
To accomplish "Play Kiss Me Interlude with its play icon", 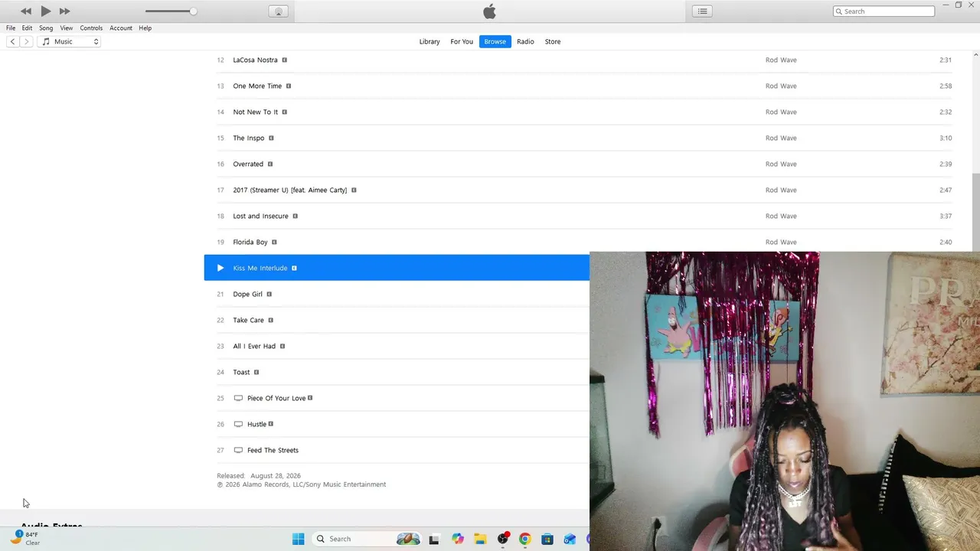I will pos(220,268).
